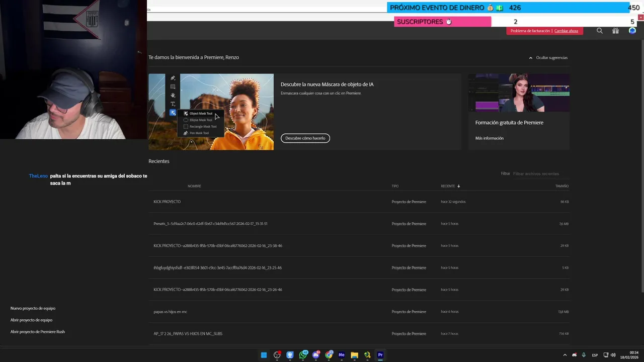
Task: Click the sort arrow next to RECIENTE
Action: (458, 186)
